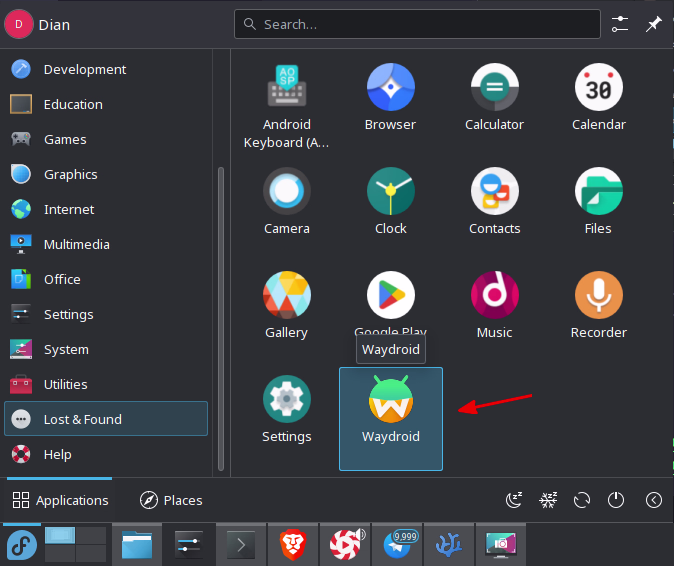Open the terminal from taskbar
The height and width of the screenshot is (566, 674).
241,545
